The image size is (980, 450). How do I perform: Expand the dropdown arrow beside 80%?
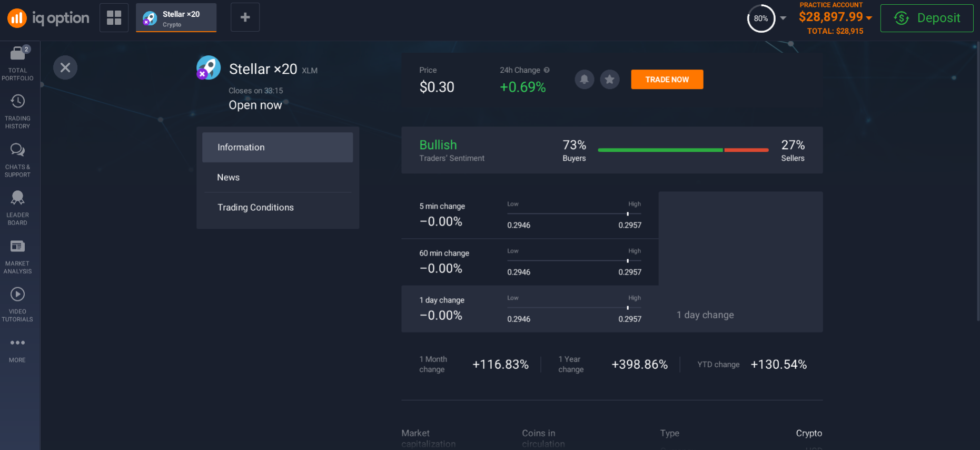pyautogui.click(x=783, y=18)
